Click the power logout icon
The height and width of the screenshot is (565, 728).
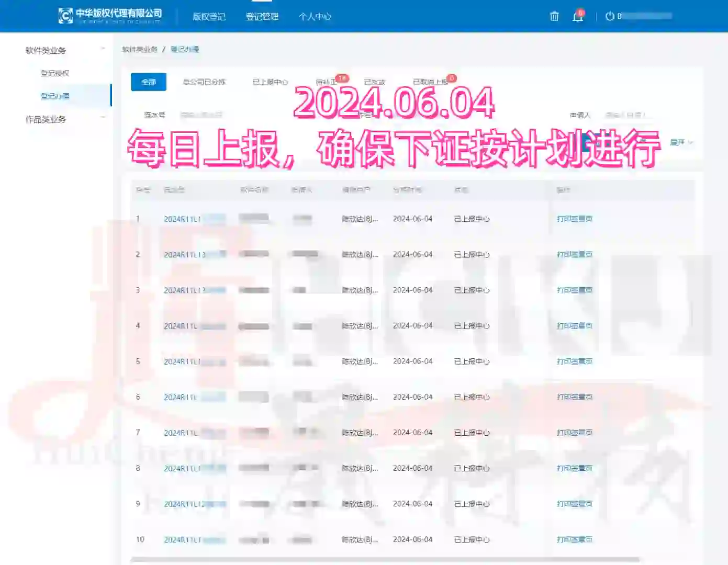point(609,16)
